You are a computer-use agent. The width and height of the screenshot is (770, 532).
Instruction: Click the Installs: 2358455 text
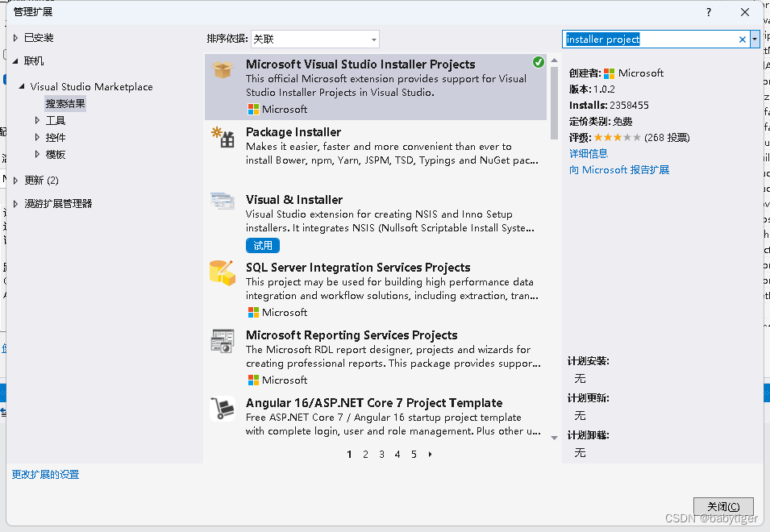click(609, 105)
